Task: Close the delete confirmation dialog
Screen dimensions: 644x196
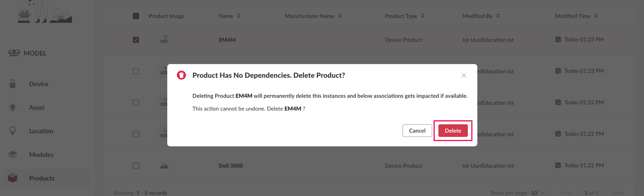Action: (x=464, y=75)
